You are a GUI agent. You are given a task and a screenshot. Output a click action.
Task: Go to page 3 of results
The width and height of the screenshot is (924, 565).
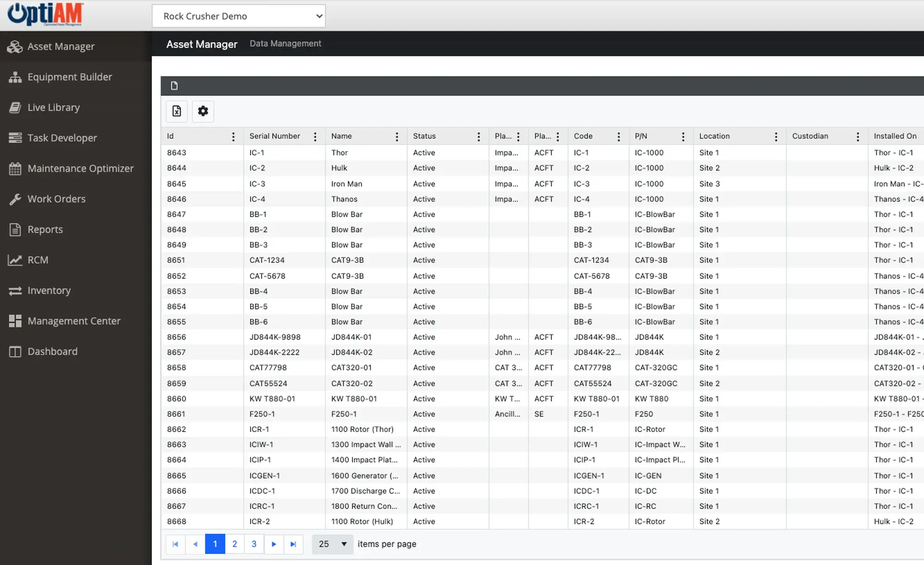point(254,544)
